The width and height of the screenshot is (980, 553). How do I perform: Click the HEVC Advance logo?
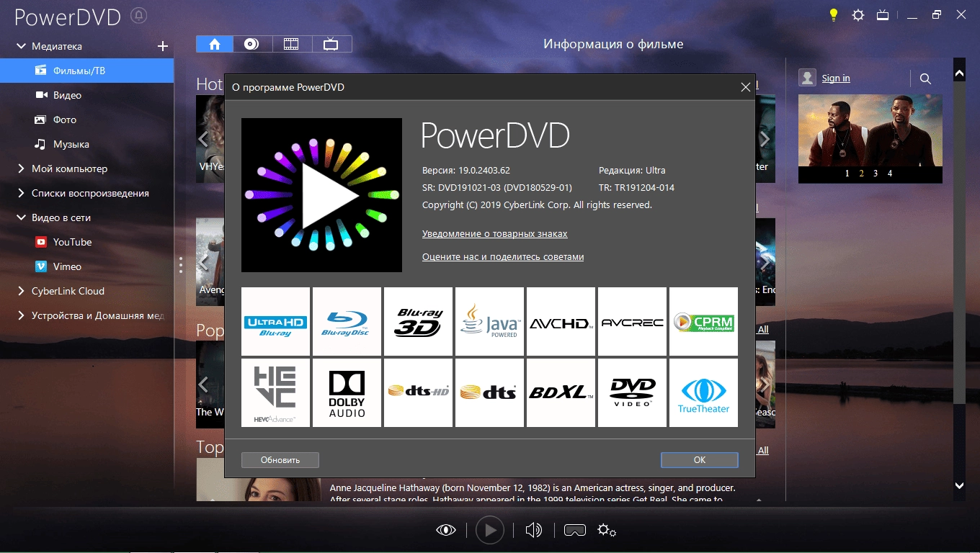[x=275, y=392]
